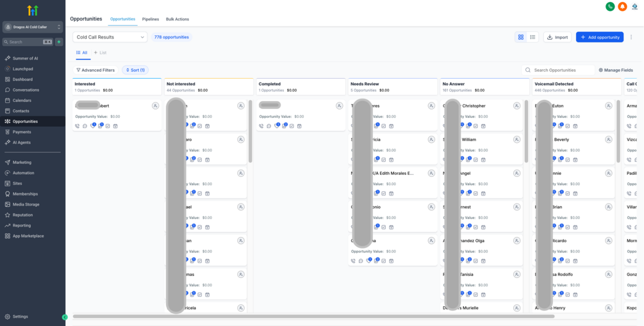Click the green quick-add plus icon beside Search
The height and width of the screenshot is (326, 644).
tap(59, 42)
